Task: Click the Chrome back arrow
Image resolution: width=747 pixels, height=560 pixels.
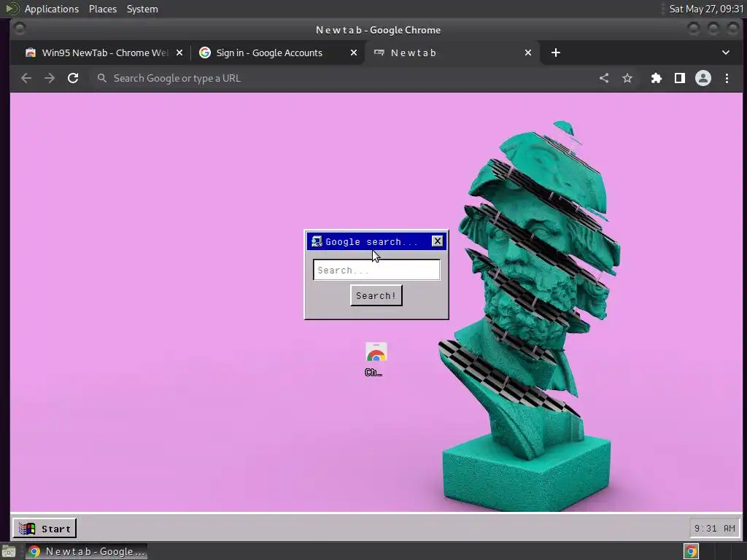Action: point(26,78)
